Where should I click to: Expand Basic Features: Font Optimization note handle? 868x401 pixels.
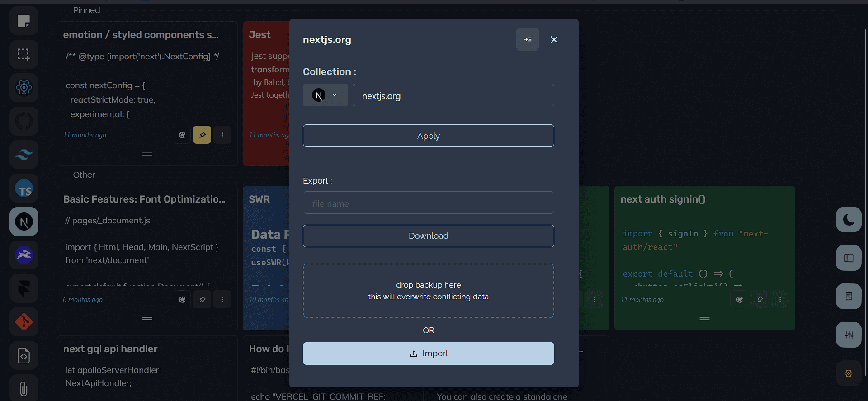coord(147,319)
